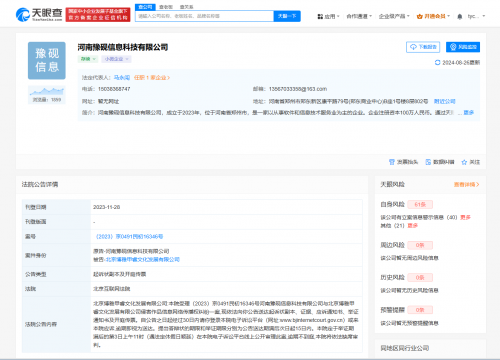Expand company intro with 更多 link

(468, 112)
